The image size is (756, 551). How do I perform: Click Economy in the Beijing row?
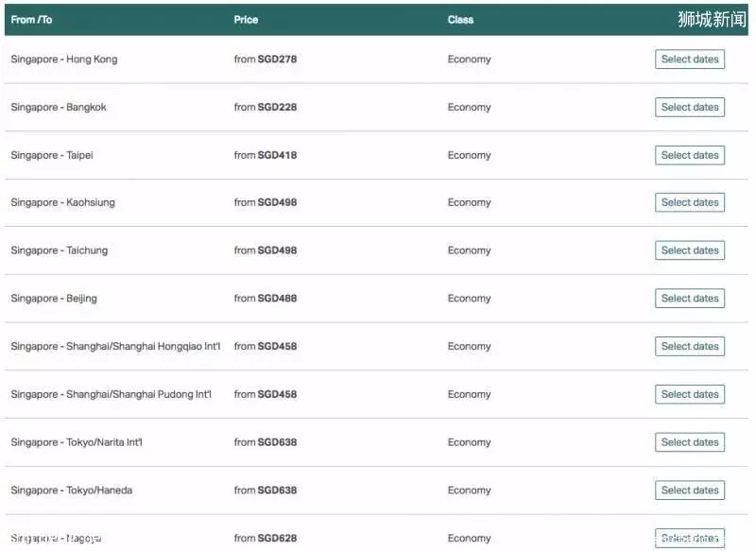pos(469,299)
